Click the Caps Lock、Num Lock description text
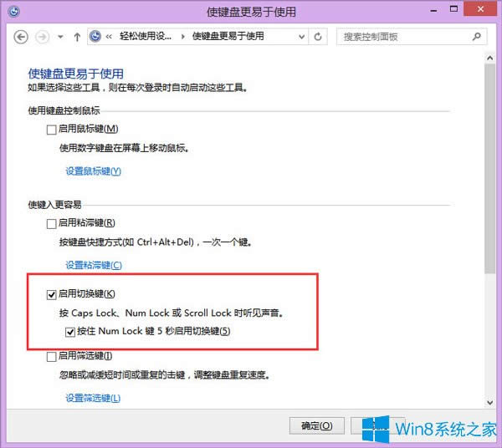502x448 pixels. [x=172, y=313]
